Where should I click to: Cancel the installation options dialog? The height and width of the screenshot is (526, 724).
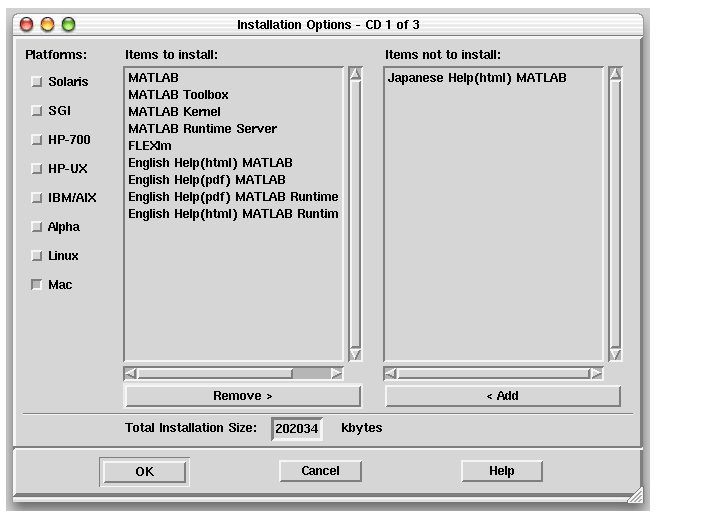[x=320, y=471]
